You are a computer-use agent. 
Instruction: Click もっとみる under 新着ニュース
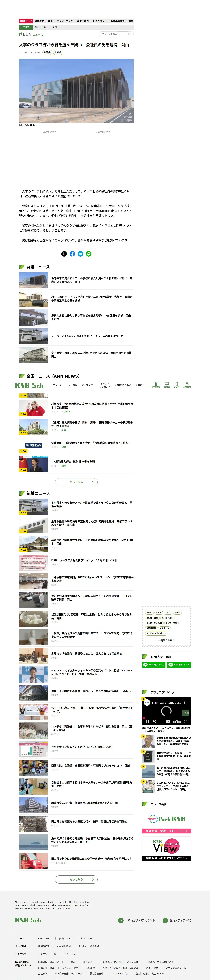[76, 879]
